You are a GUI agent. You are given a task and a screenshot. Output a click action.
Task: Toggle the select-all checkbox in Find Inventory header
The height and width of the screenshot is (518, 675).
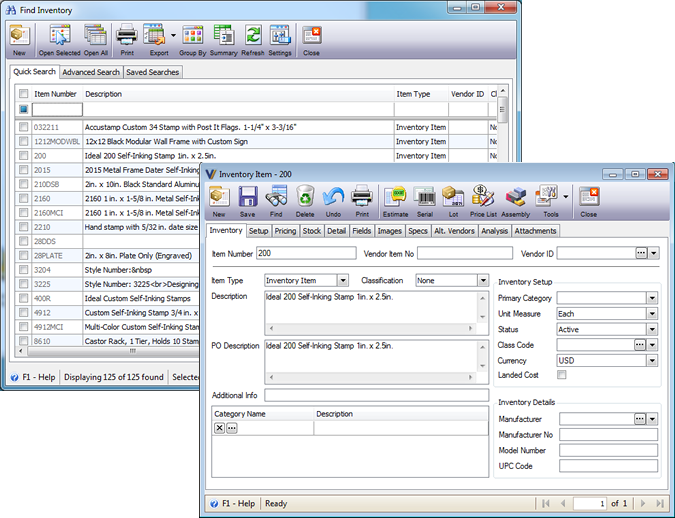pyautogui.click(x=24, y=93)
